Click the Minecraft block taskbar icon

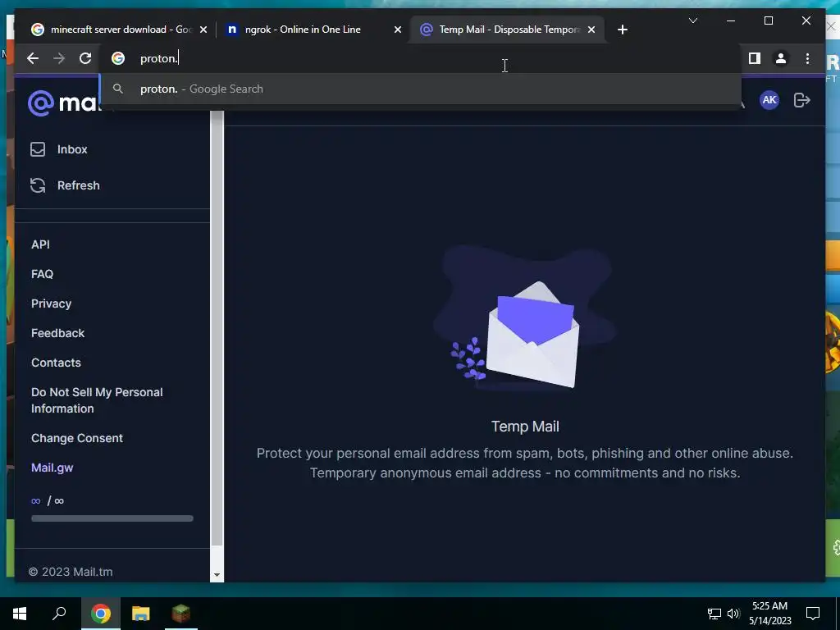coord(180,614)
